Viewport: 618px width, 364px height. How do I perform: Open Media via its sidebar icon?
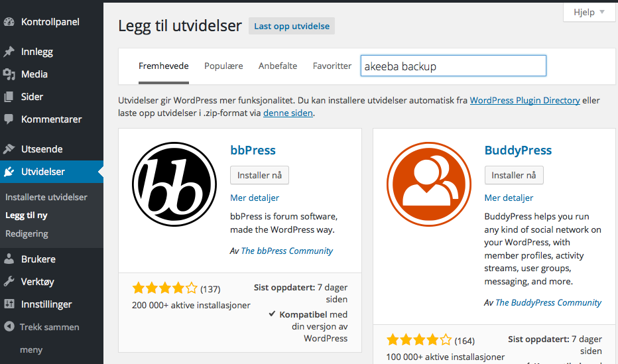pos(9,74)
